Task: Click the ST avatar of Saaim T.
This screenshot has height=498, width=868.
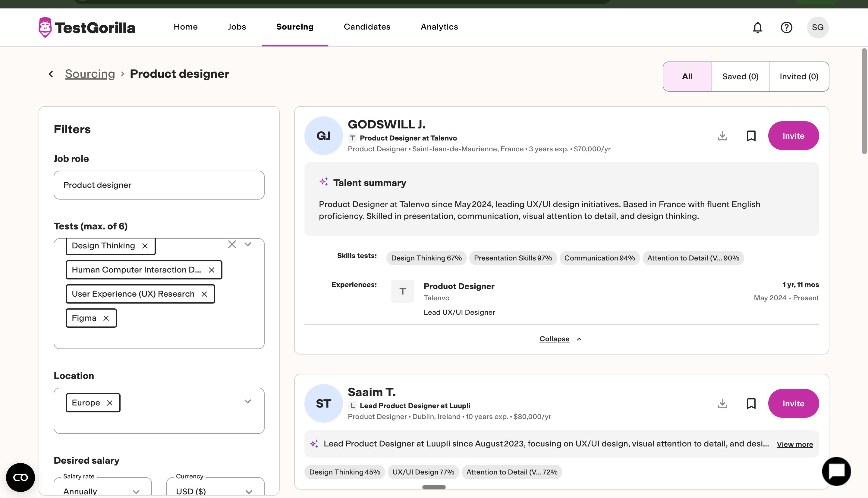Action: 323,404
